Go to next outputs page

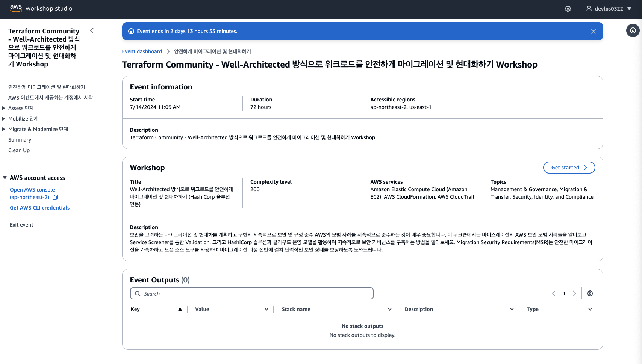click(x=574, y=293)
